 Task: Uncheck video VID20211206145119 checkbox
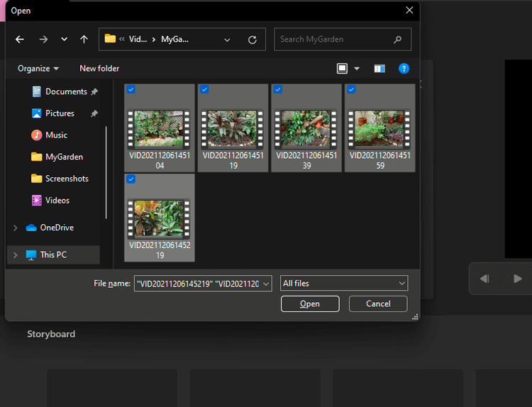coord(204,89)
